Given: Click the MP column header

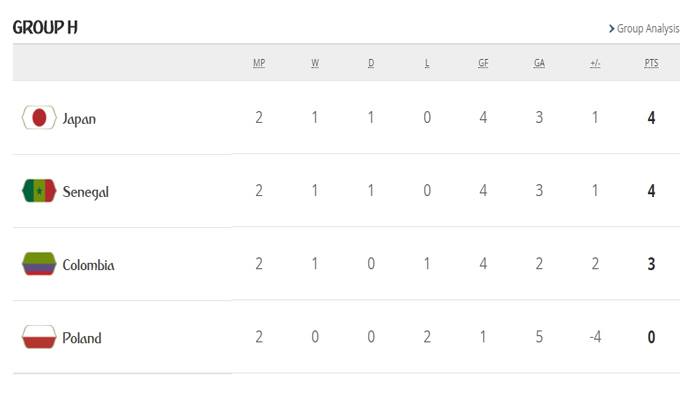Looking at the screenshot, I should (259, 63).
